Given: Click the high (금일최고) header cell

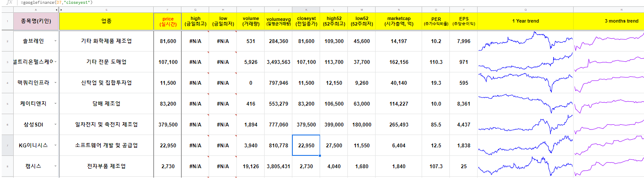Looking at the screenshot, I should (195, 21).
